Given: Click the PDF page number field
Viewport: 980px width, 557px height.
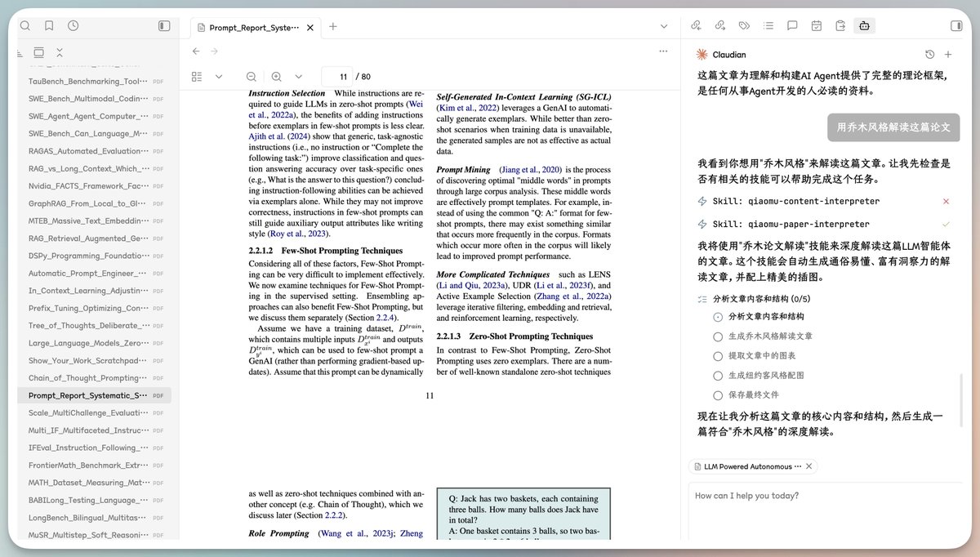Looking at the screenshot, I should (x=337, y=77).
